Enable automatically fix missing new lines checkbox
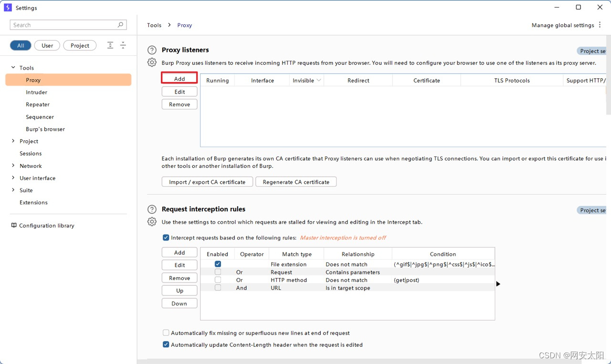This screenshot has height=364, width=611. (x=166, y=333)
